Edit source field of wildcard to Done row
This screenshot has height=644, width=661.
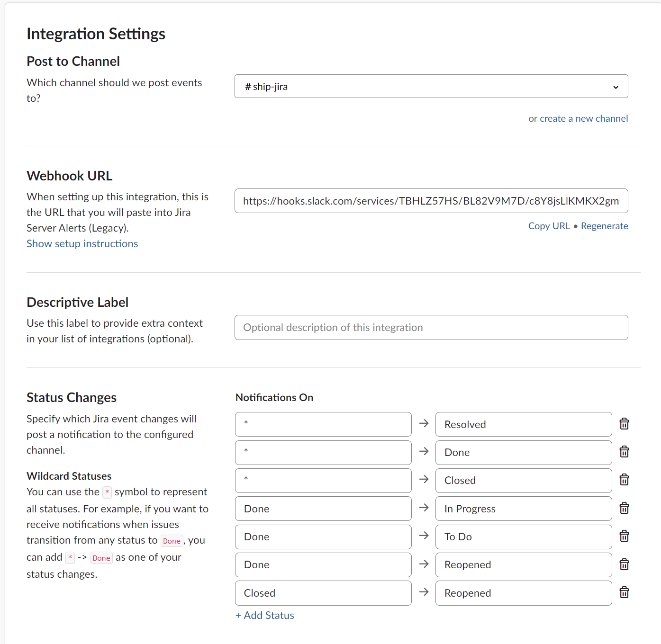pyautogui.click(x=323, y=452)
